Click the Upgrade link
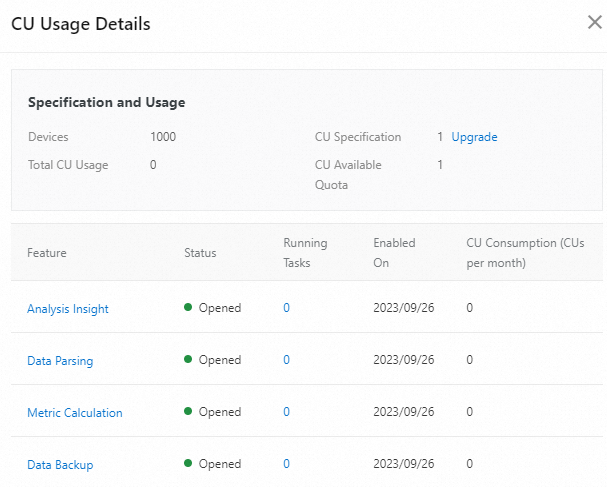Viewport: 607px width, 487px height. (474, 137)
